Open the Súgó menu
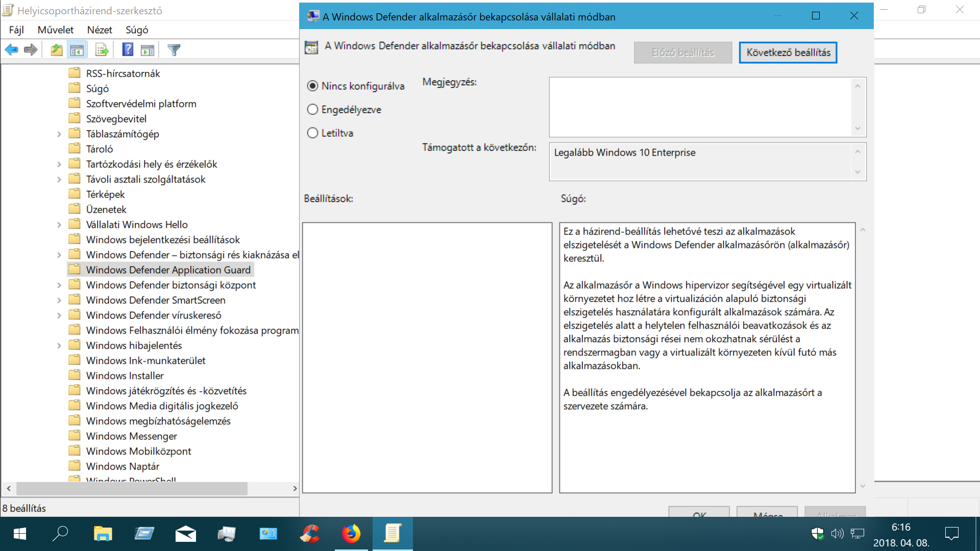This screenshot has height=551, width=980. pyautogui.click(x=137, y=30)
